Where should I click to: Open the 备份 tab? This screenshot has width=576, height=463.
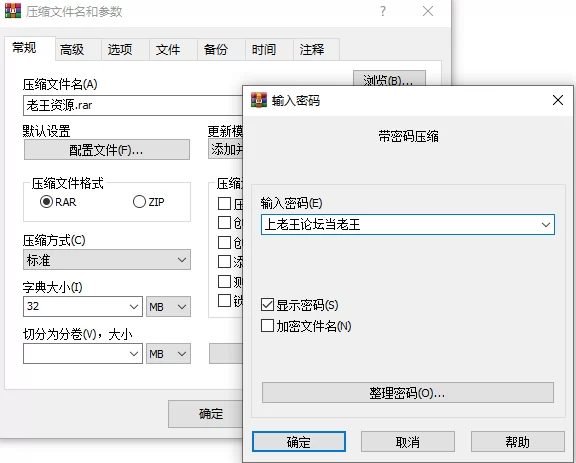216,50
